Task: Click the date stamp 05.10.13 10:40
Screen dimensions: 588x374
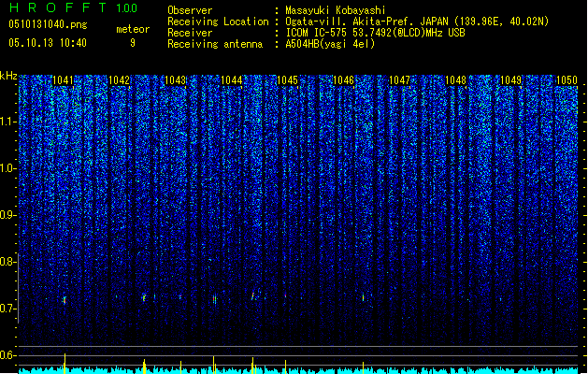Action: 48,43
